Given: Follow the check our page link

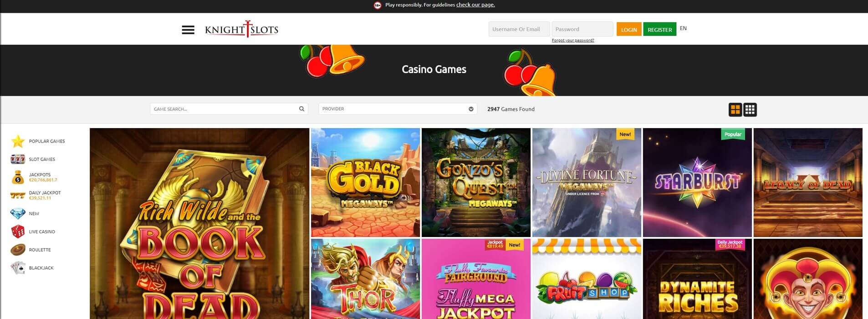Looking at the screenshot, I should [x=475, y=5].
